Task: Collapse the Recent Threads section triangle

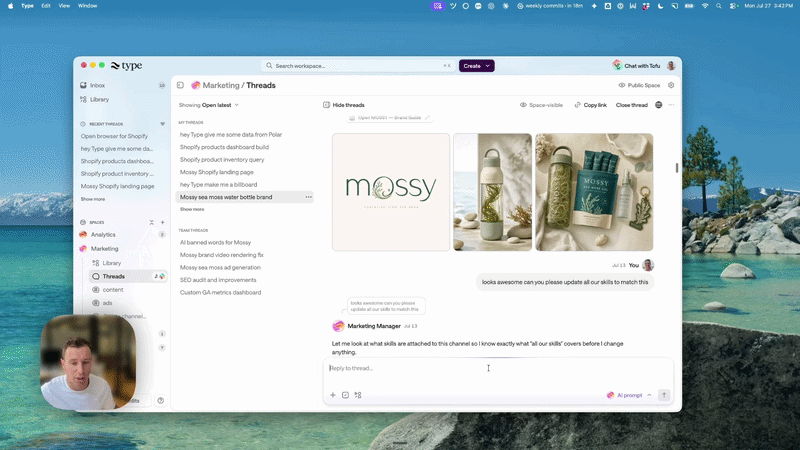Action: click(x=162, y=124)
